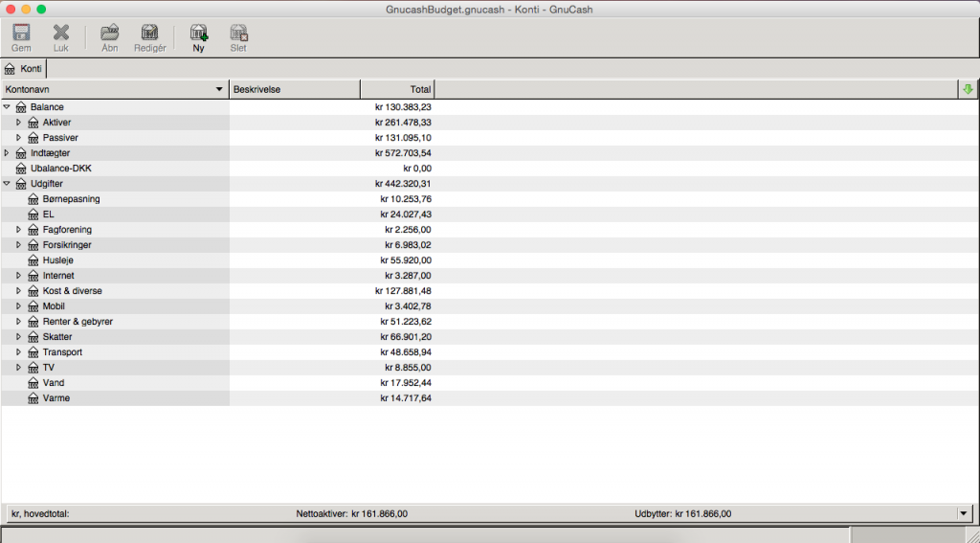The width and height of the screenshot is (980, 543).
Task: Click the Total column header
Action: coord(397,89)
